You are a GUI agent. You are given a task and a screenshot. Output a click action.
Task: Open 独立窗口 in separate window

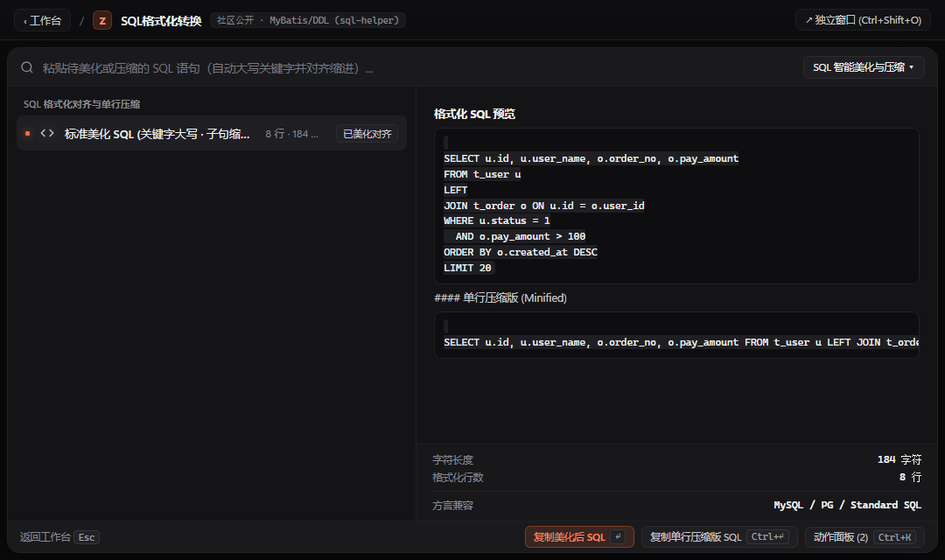(863, 20)
